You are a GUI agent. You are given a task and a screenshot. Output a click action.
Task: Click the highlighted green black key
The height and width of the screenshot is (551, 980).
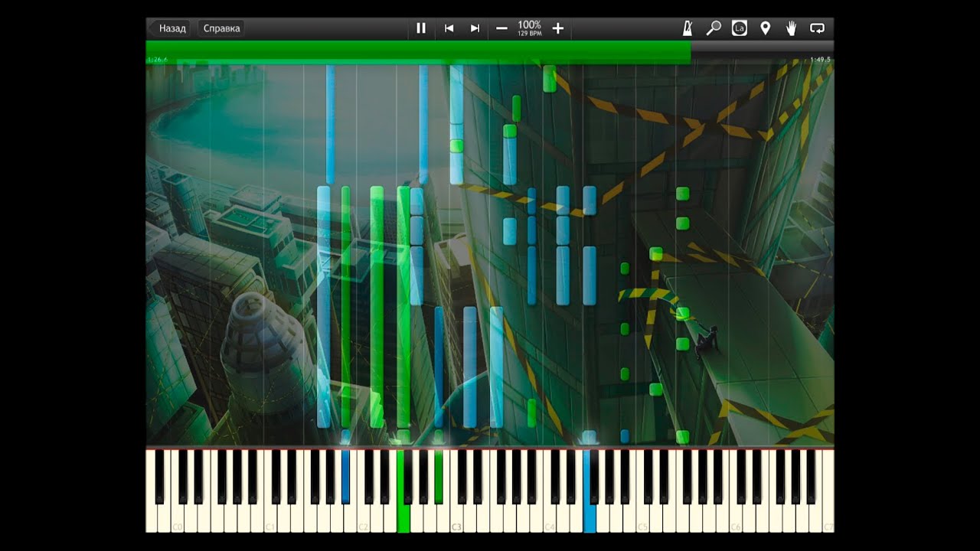(x=439, y=476)
